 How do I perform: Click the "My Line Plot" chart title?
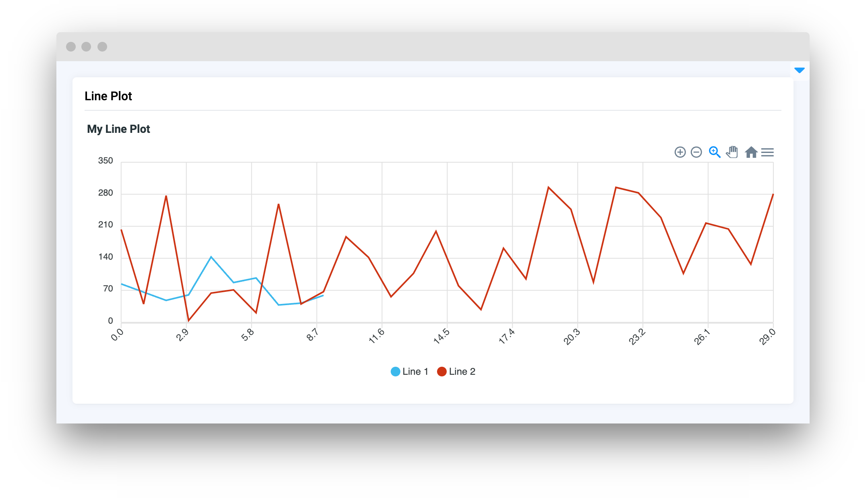coord(118,129)
